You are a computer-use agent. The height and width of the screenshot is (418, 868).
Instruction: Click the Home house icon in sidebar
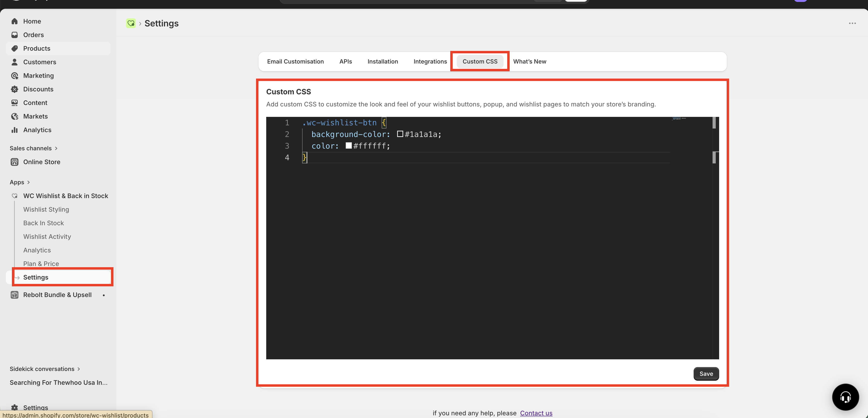click(x=15, y=21)
